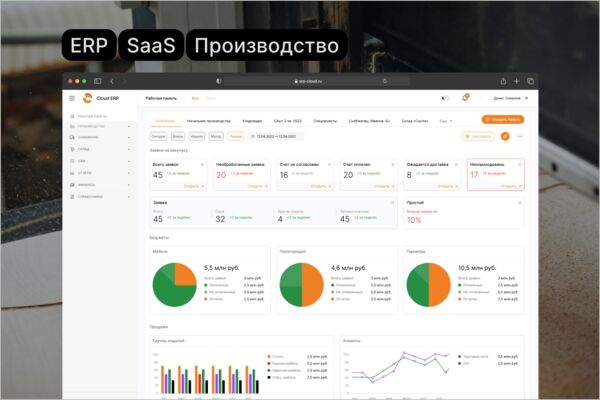Open the notifications bell
Viewport: 600px width, 400px height.
[x=465, y=98]
